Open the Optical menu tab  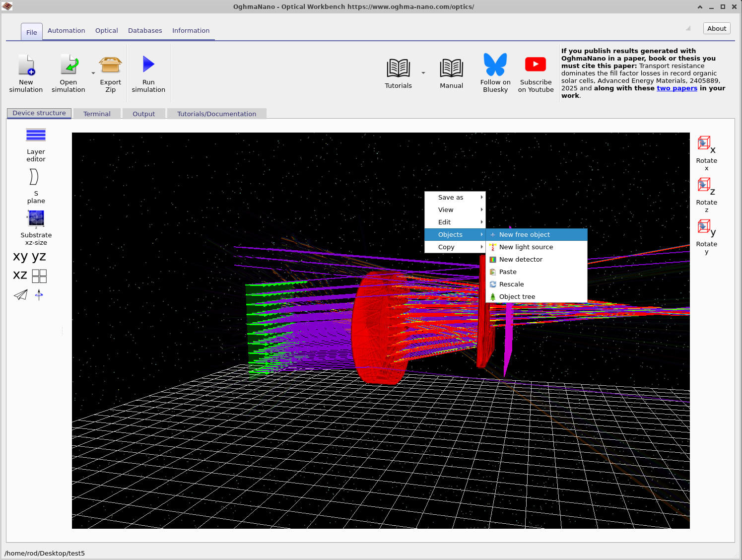coord(106,30)
